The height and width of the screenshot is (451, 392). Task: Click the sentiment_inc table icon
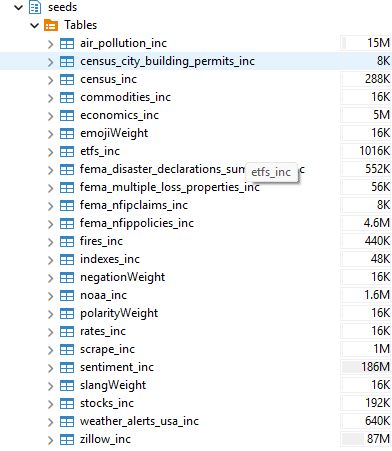tap(67, 367)
